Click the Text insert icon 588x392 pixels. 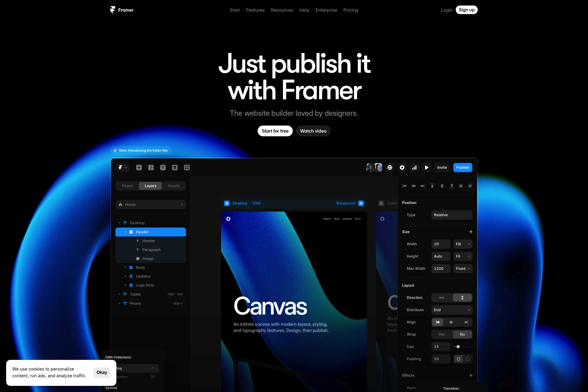[x=163, y=167]
